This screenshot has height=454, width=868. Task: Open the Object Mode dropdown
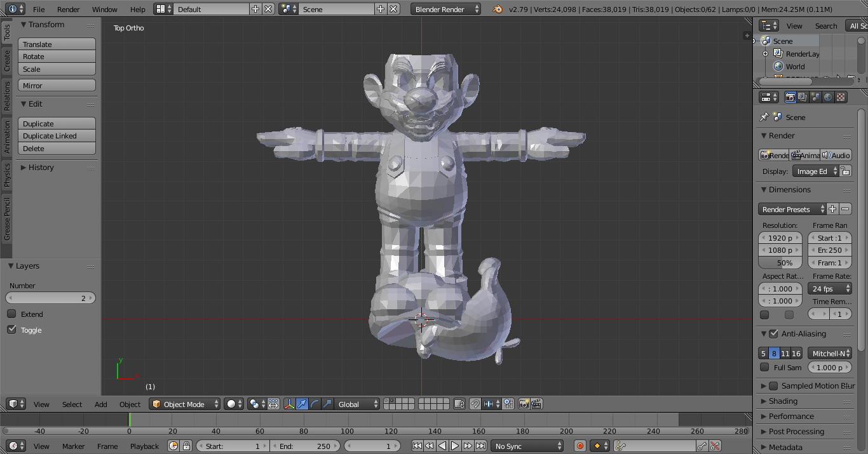click(185, 404)
